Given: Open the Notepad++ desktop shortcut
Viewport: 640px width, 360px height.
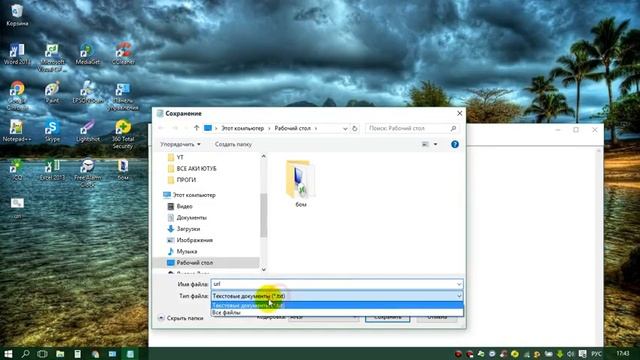Looking at the screenshot, I should [17, 131].
